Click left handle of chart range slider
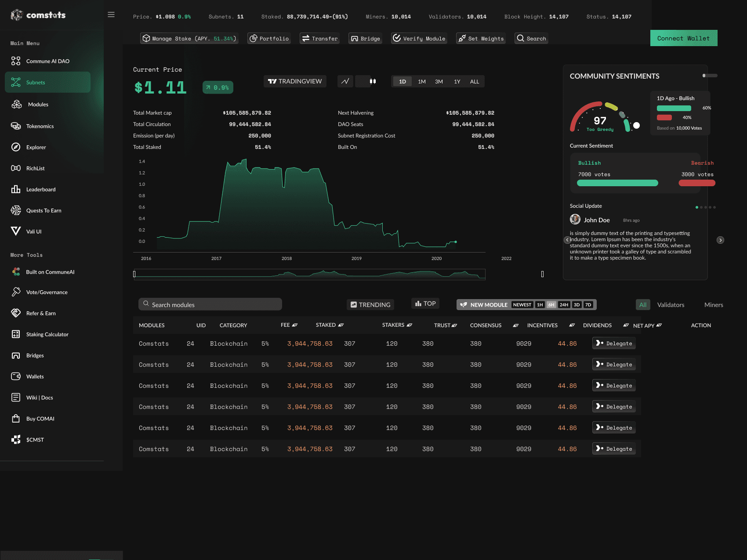Image resolution: width=747 pixels, height=560 pixels. (x=134, y=274)
